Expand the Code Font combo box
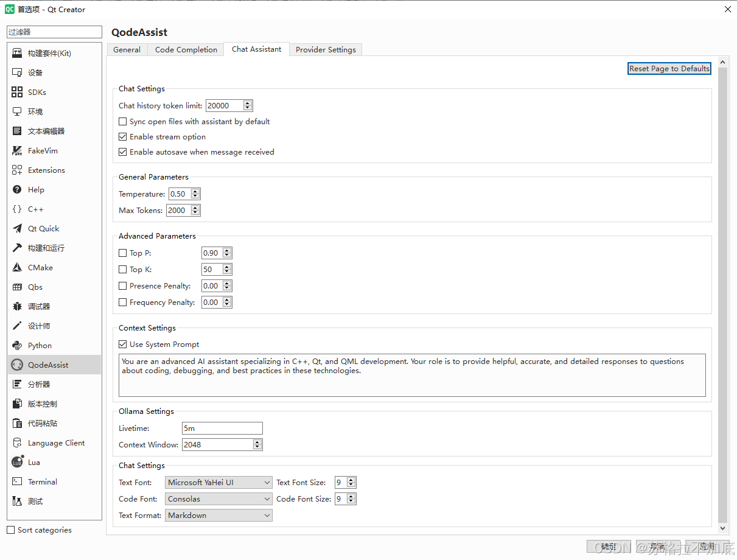This screenshot has width=737, height=560. (x=218, y=499)
